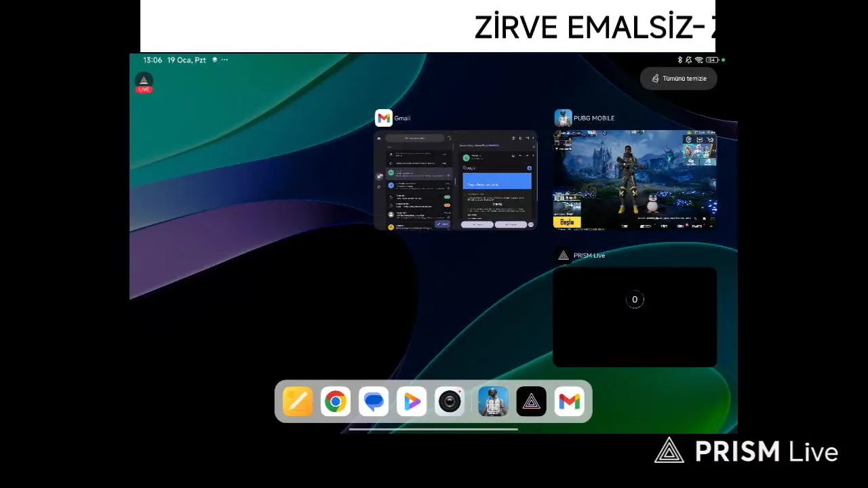
Task: Tap the battery indicator in the status bar
Action: coord(712,60)
